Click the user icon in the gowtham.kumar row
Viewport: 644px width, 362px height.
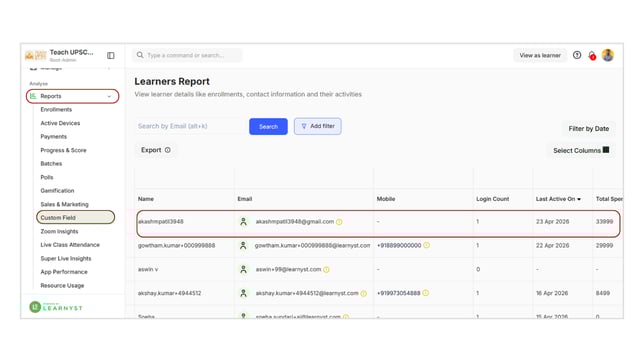tap(243, 245)
